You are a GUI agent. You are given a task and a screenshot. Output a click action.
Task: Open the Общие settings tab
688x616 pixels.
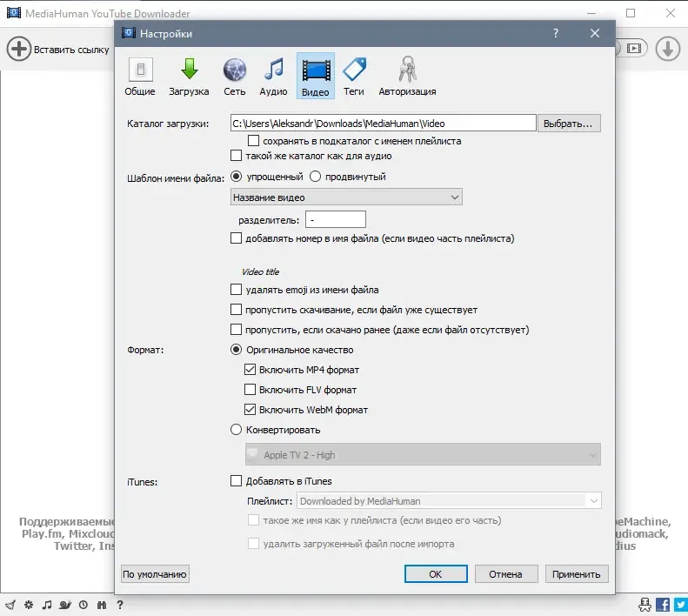pyautogui.click(x=140, y=77)
